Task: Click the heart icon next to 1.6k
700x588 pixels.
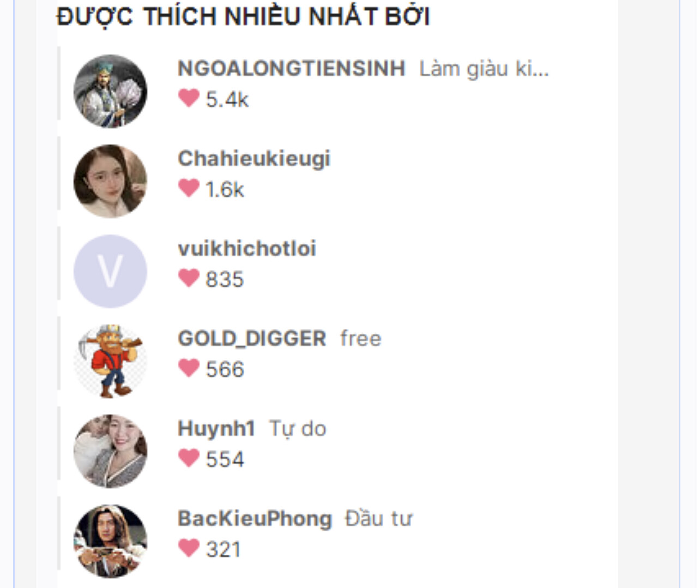Action: click(x=189, y=188)
